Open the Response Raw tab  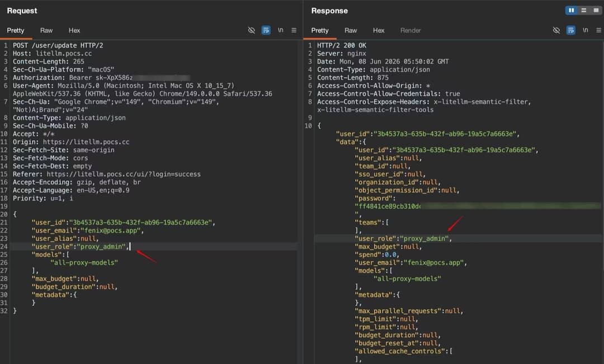[x=351, y=30]
